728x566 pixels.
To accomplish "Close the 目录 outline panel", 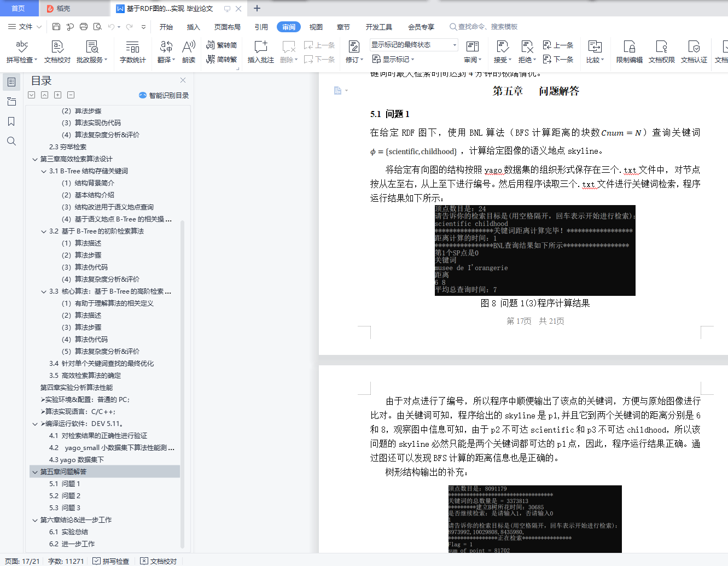I will coord(183,80).
